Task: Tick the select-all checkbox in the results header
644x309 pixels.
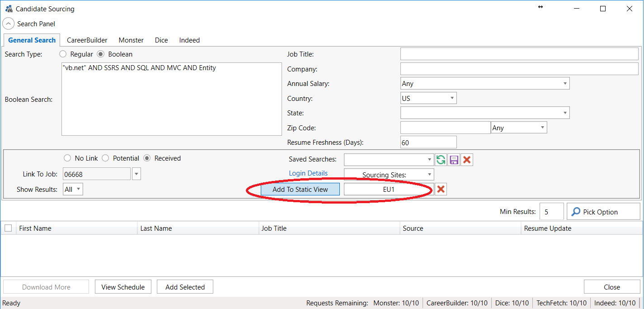Action: 8,228
